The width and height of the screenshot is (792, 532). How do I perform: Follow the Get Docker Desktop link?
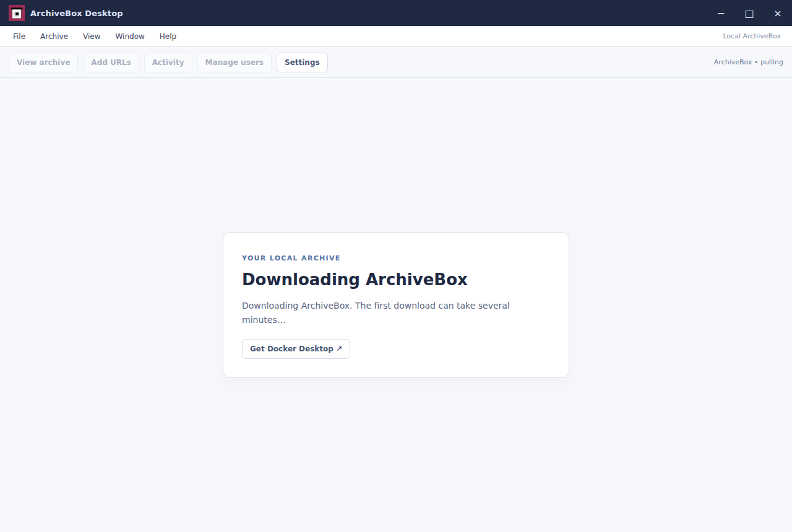pos(296,349)
